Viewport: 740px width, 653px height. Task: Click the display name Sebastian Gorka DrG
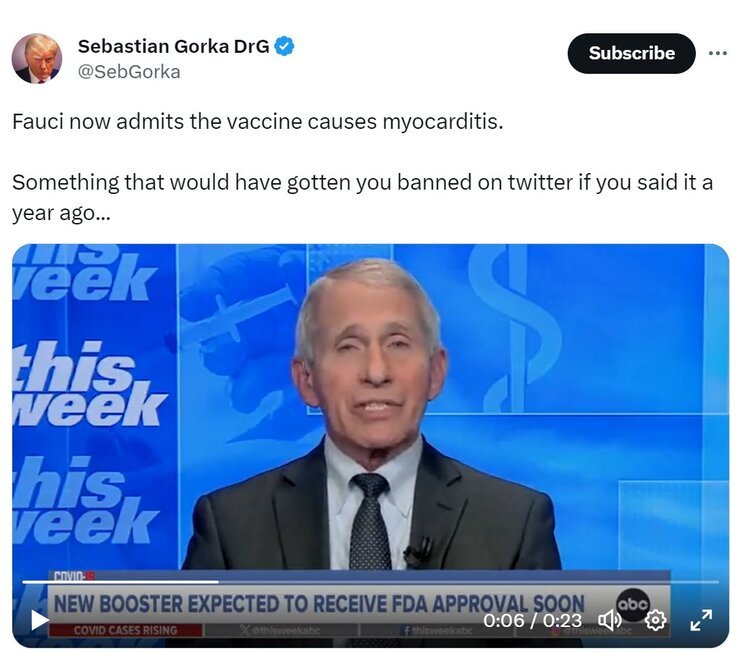tap(173, 46)
